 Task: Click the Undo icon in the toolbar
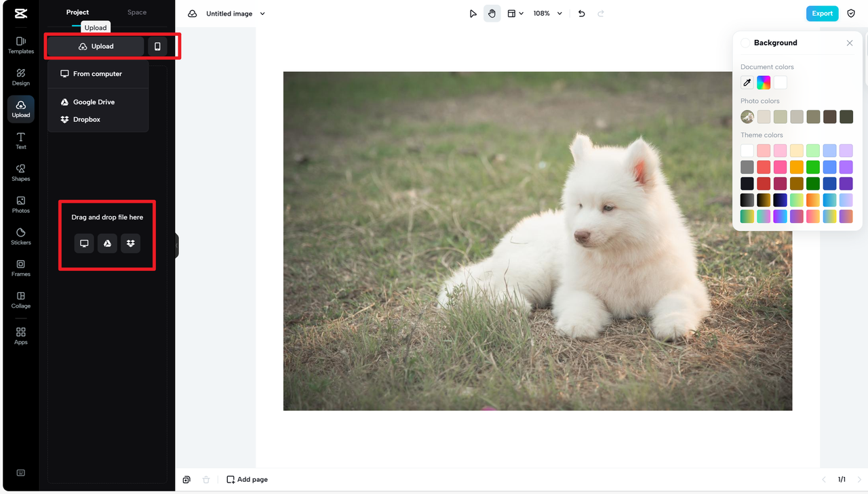click(581, 13)
